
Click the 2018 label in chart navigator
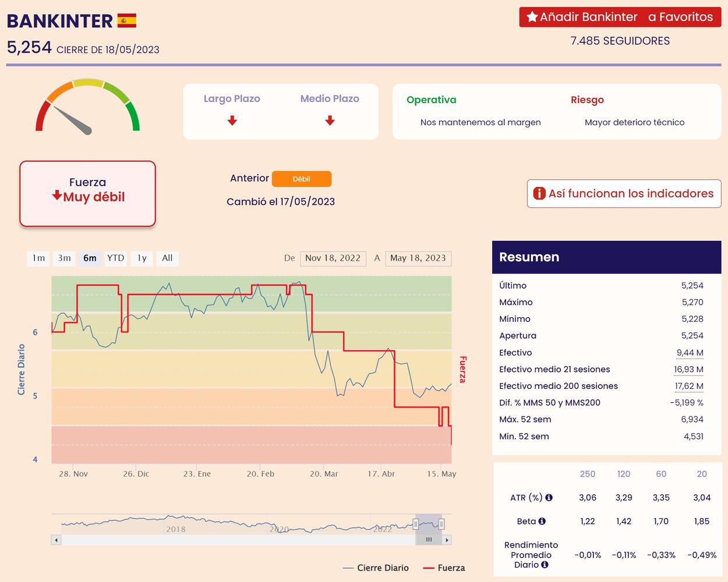176,530
